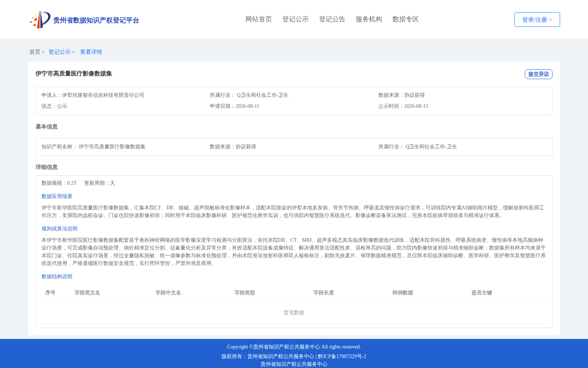This screenshot has width=588, height=368.
Task: Click the 字段英文名 column header
Action: coord(87,293)
